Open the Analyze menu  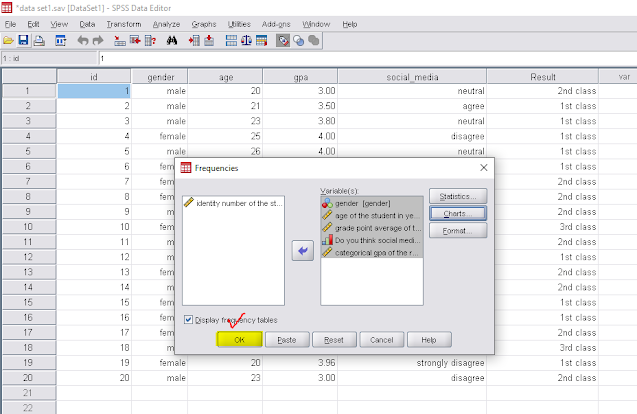tap(167, 24)
